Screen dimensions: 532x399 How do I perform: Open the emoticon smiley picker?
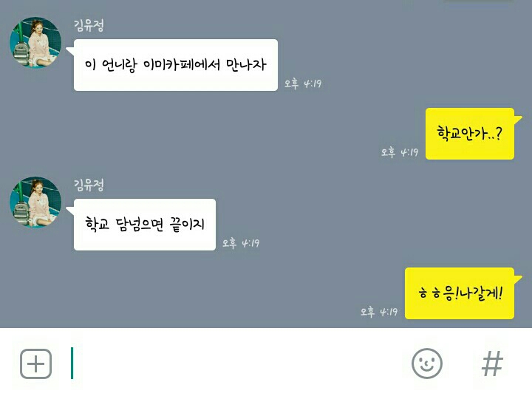[x=427, y=364]
